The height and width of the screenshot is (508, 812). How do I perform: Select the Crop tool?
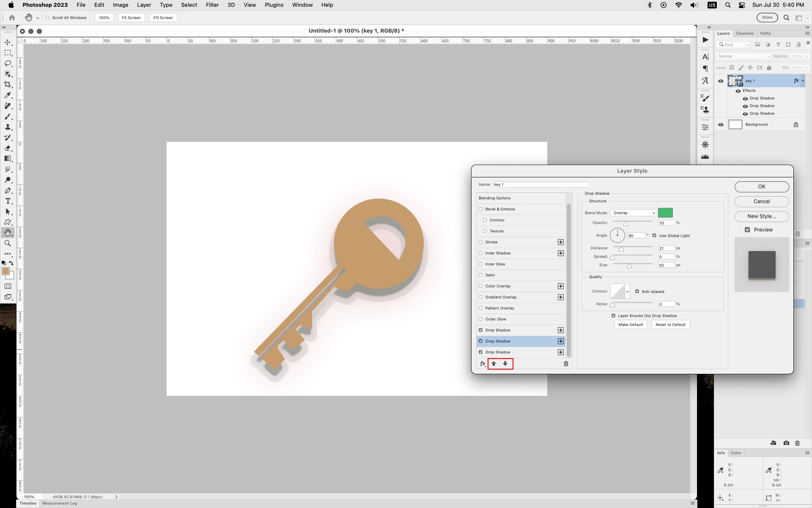tap(8, 85)
